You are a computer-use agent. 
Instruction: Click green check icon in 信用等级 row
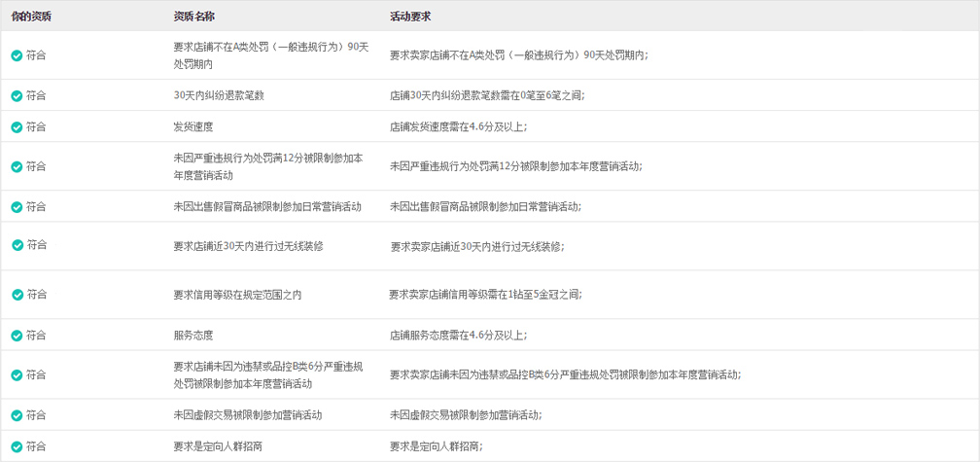[17, 295]
